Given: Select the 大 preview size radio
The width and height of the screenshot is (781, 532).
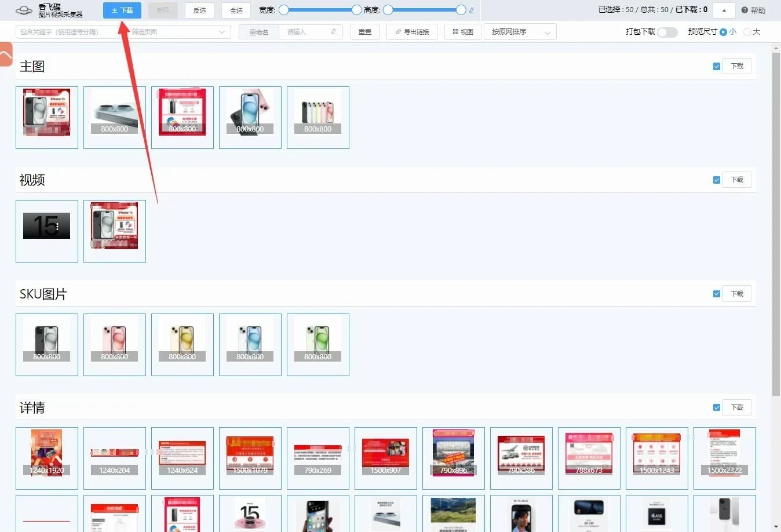Looking at the screenshot, I should (747, 32).
